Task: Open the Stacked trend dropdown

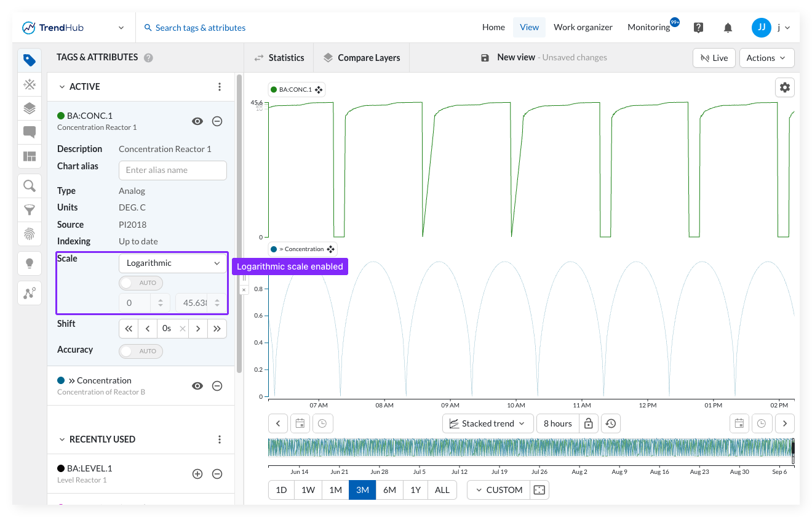Action: pos(488,423)
